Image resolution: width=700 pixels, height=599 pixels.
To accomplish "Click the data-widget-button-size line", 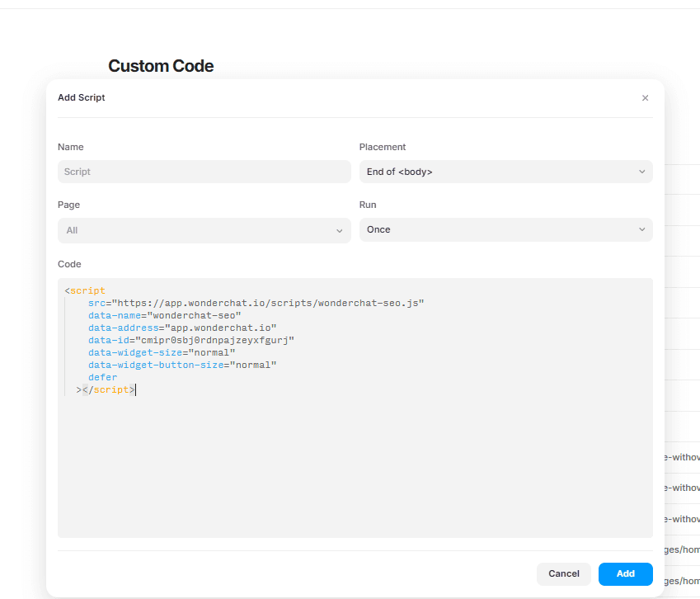I will pos(182,365).
